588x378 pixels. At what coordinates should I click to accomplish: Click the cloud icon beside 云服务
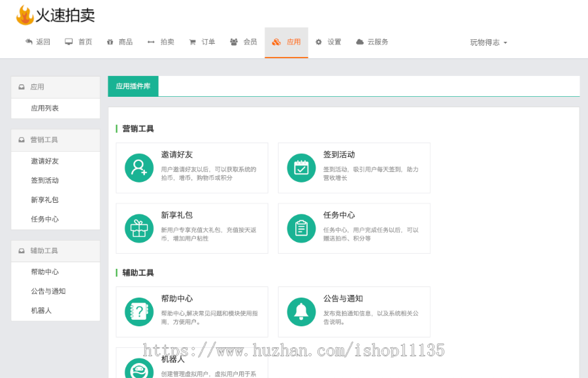pyautogui.click(x=359, y=42)
